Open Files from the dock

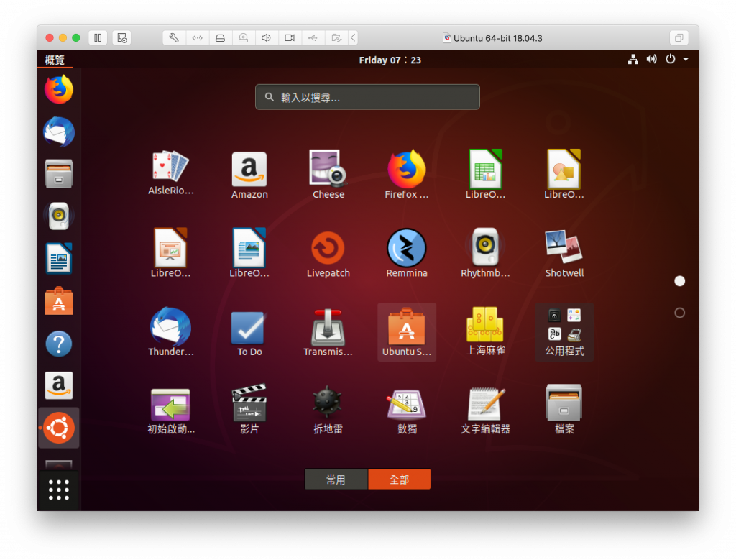[59, 174]
